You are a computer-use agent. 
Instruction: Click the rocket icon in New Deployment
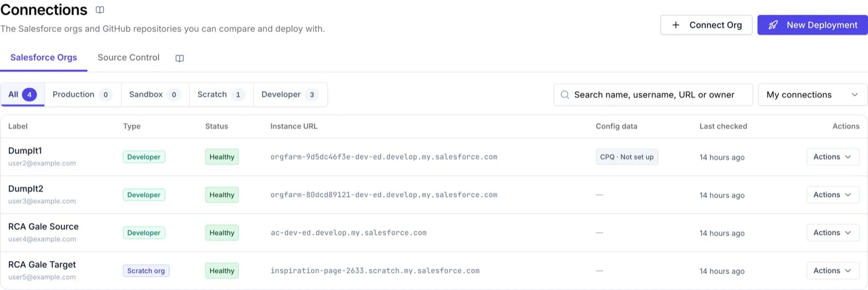click(x=774, y=25)
